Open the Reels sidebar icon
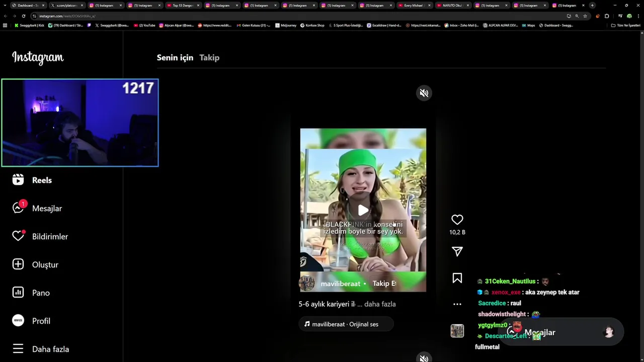This screenshot has width=644, height=362. pyautogui.click(x=18, y=180)
